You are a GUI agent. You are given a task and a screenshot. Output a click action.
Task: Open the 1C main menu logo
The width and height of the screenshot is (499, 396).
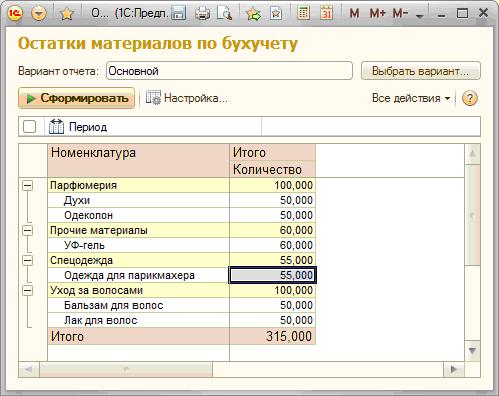pyautogui.click(x=15, y=13)
